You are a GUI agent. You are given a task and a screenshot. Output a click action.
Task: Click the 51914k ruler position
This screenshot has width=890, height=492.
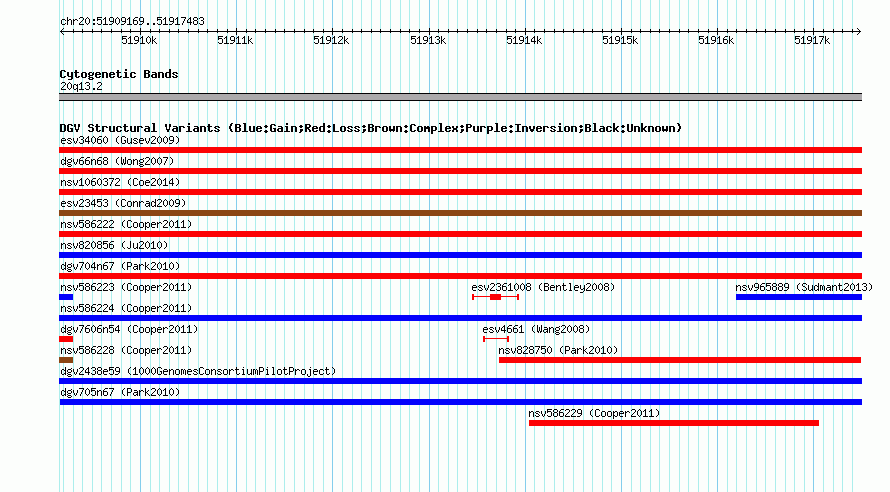(x=524, y=40)
